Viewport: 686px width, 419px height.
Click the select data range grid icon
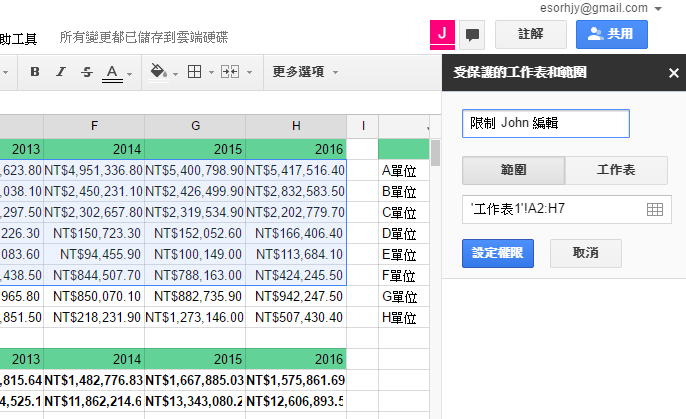[x=655, y=210]
